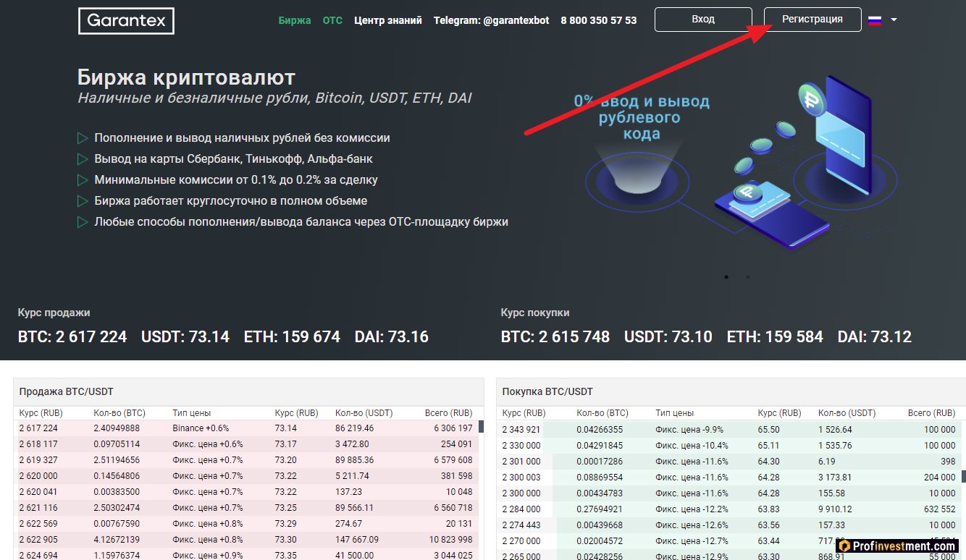The width and height of the screenshot is (966, 560).
Task: Click the Всего (RUB) header in buy table
Action: [x=931, y=413]
